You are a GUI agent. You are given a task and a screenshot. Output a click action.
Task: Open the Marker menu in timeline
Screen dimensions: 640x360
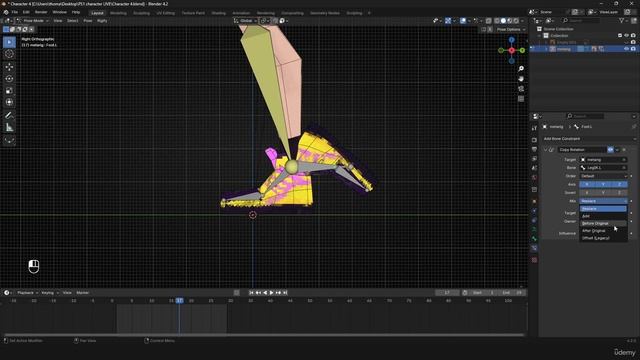pyautogui.click(x=82, y=293)
